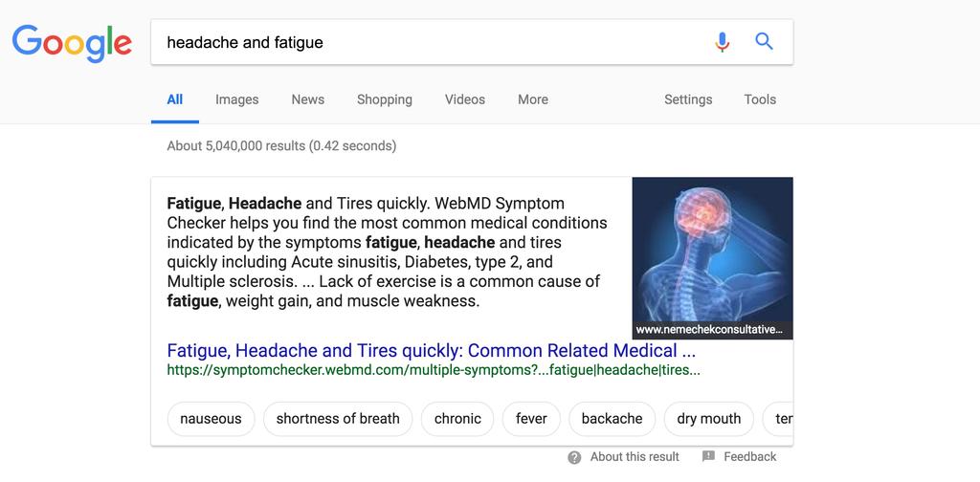Open the WebMD Fatigue, Headache result link

432,350
